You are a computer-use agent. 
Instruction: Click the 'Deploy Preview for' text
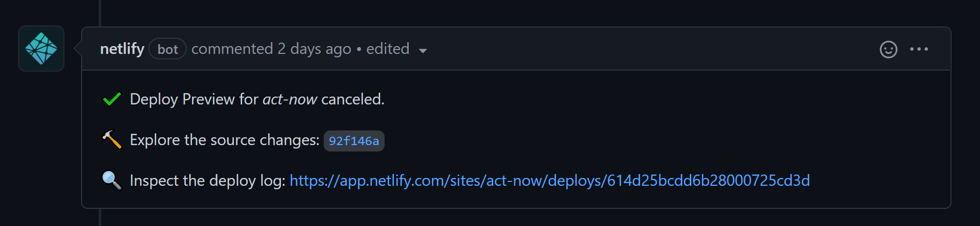[194, 100]
